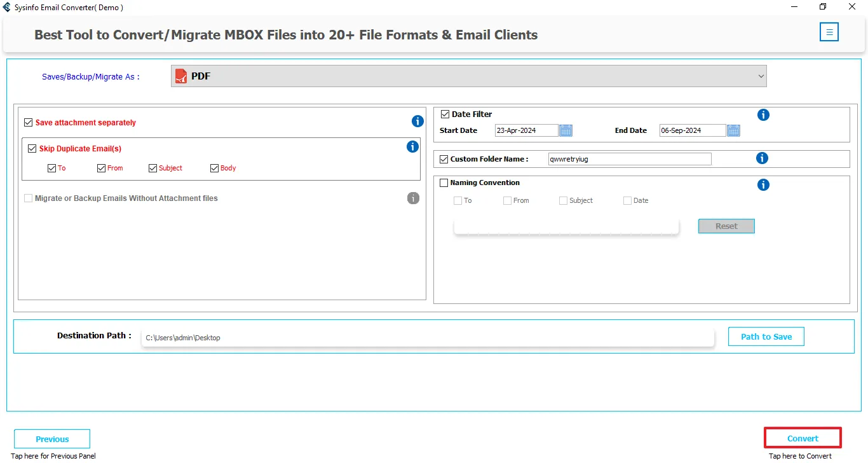Disable the Date Filter checkbox
The width and height of the screenshot is (868, 463).
pos(445,114)
